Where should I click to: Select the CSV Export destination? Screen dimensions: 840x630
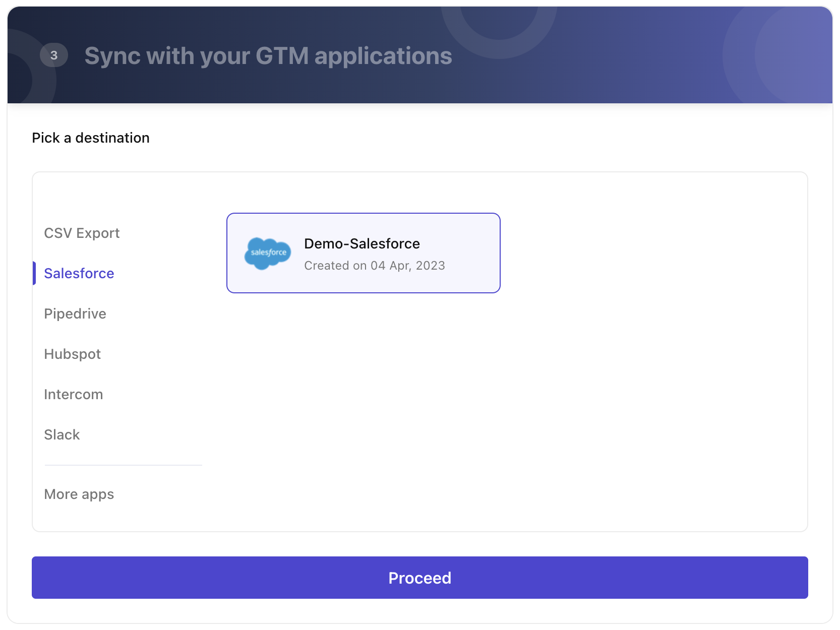pos(82,233)
